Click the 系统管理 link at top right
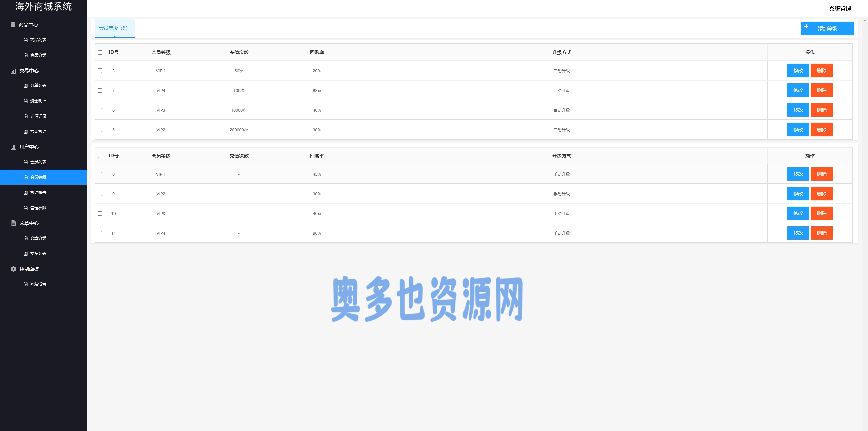This screenshot has height=431, width=868. click(840, 9)
